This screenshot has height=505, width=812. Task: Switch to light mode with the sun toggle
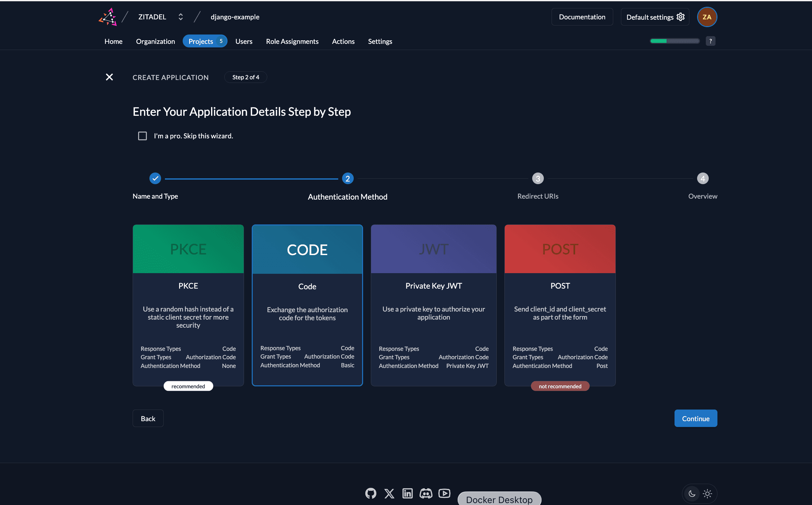[707, 494]
